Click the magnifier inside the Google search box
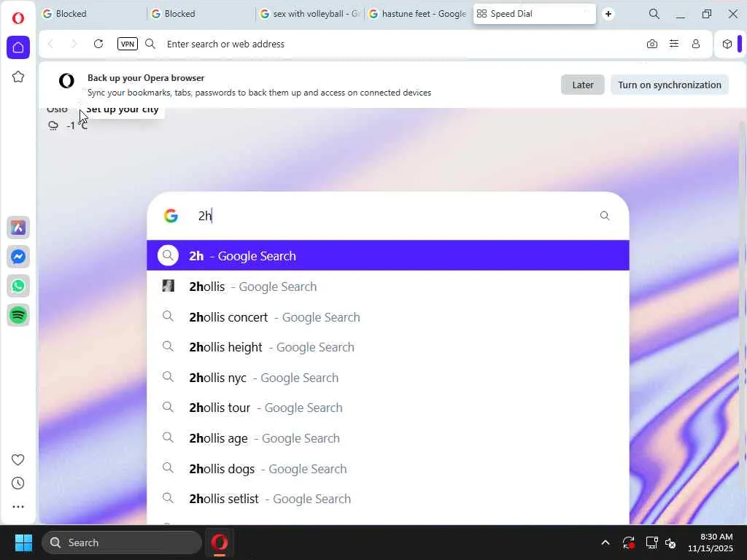This screenshot has width=747, height=560. click(605, 216)
